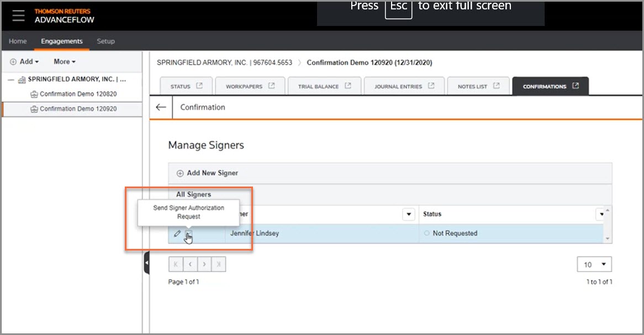644x335 pixels.
Task: Open the Confirmations external link icon
Action: click(575, 86)
